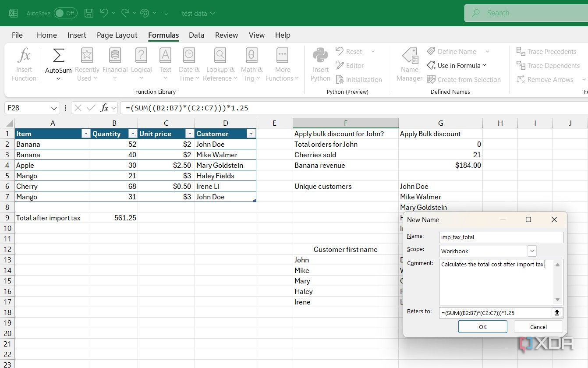The height and width of the screenshot is (368, 588).
Task: Open the Text functions library
Action: click(165, 65)
